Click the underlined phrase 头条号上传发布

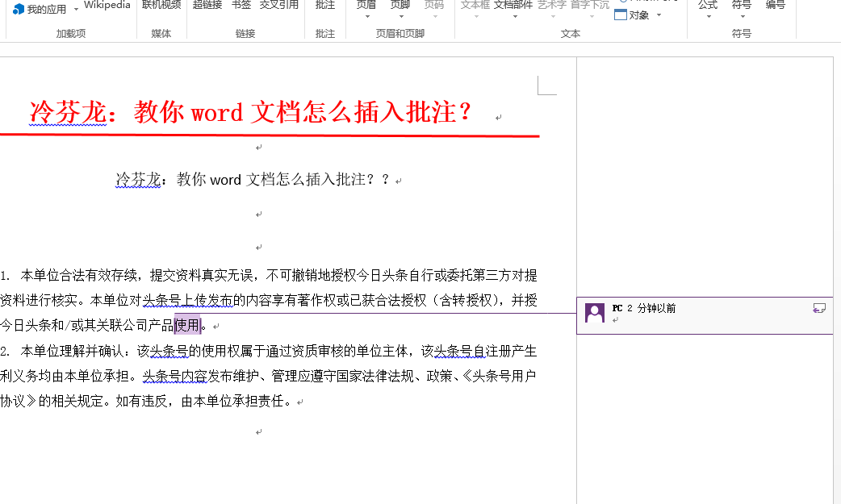coord(188,300)
